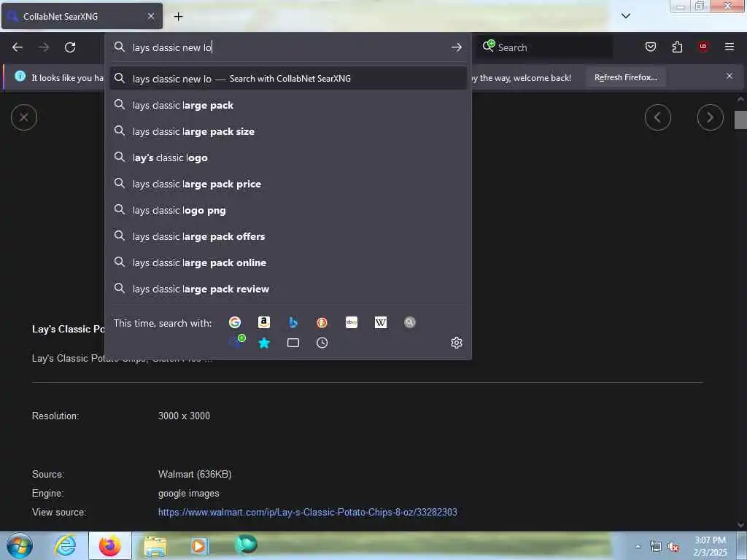Viewport: 747px width, 560px height.
Task: Search history with the clock icon
Action: point(322,343)
